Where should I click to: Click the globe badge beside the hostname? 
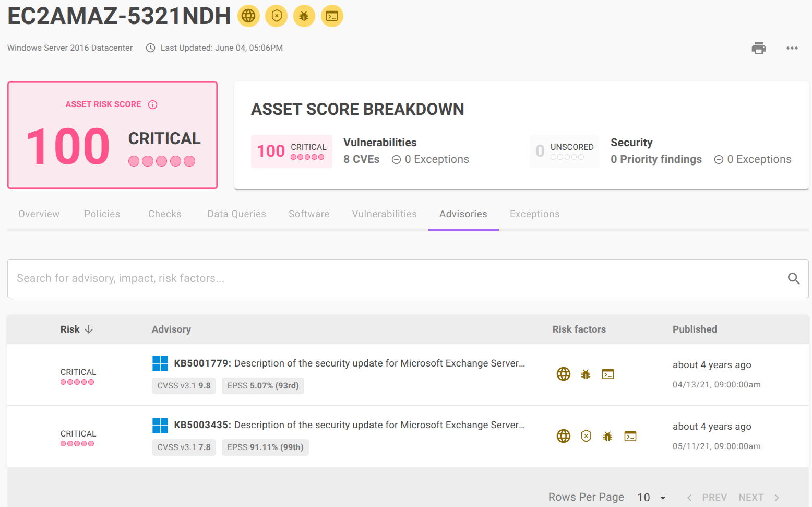[248, 16]
